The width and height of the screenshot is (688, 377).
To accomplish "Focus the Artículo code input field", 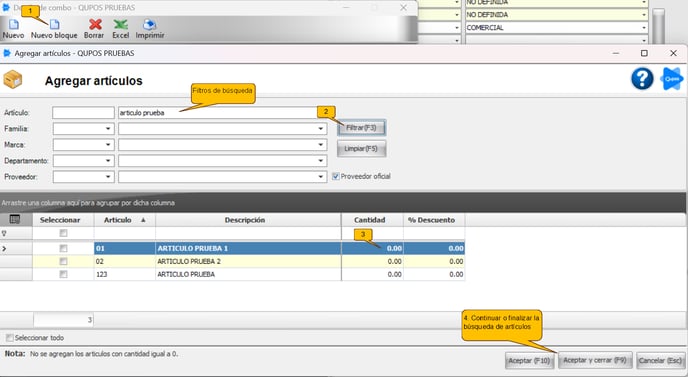I will point(83,113).
